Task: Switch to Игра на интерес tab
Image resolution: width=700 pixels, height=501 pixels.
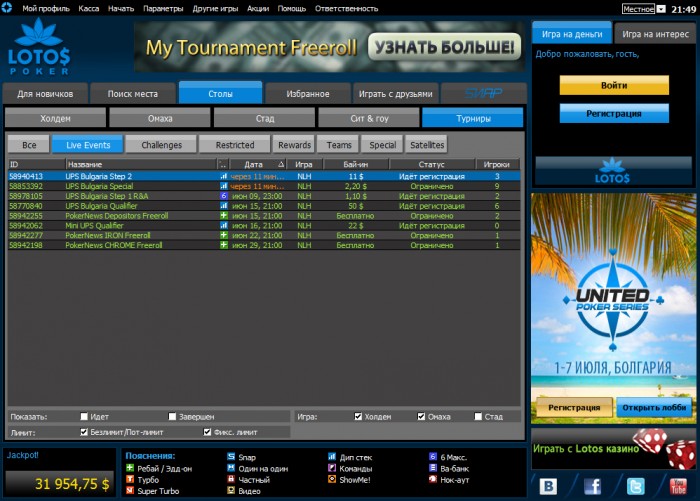Action: 655,34
